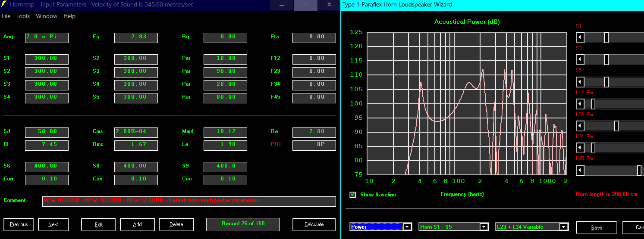Click the Edit button
Image resolution: width=644 pixels, height=239 pixels.
click(98, 224)
